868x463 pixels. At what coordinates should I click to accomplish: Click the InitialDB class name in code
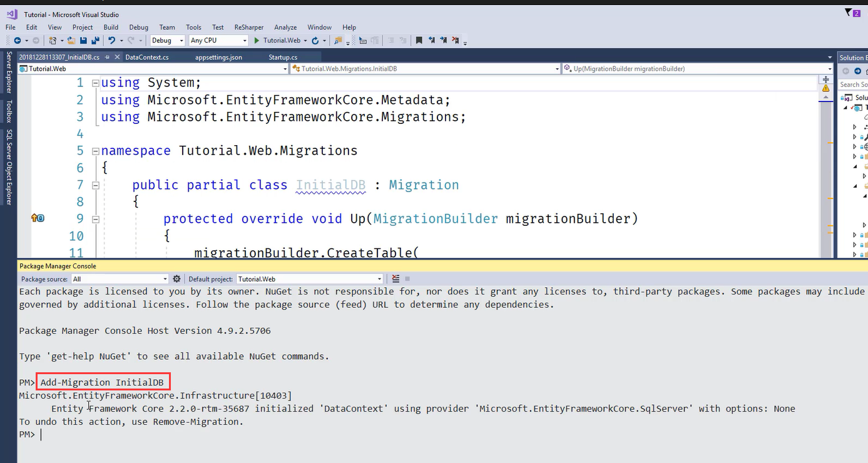point(331,185)
